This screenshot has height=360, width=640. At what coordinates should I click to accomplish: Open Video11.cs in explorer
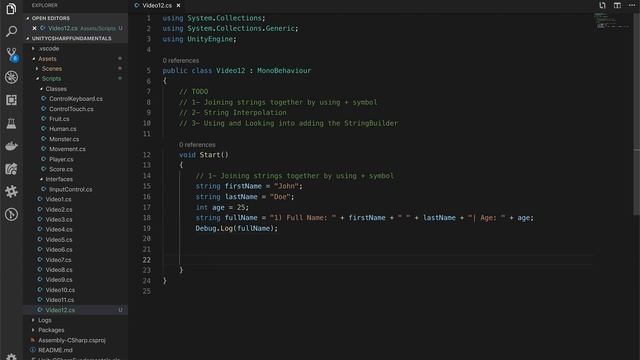(x=60, y=299)
